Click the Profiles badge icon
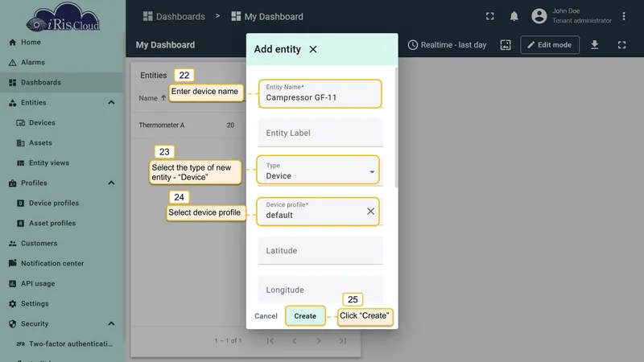Image resolution: width=644 pixels, height=362 pixels. point(12,183)
